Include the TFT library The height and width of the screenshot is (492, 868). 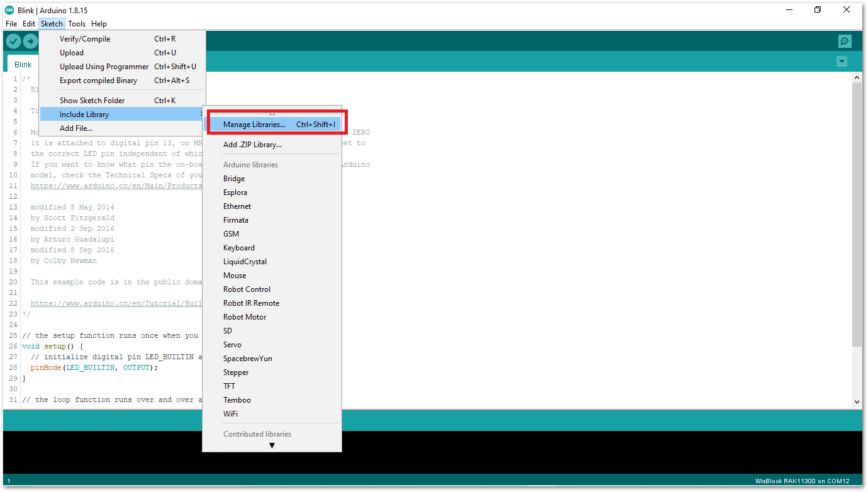[x=272, y=386]
